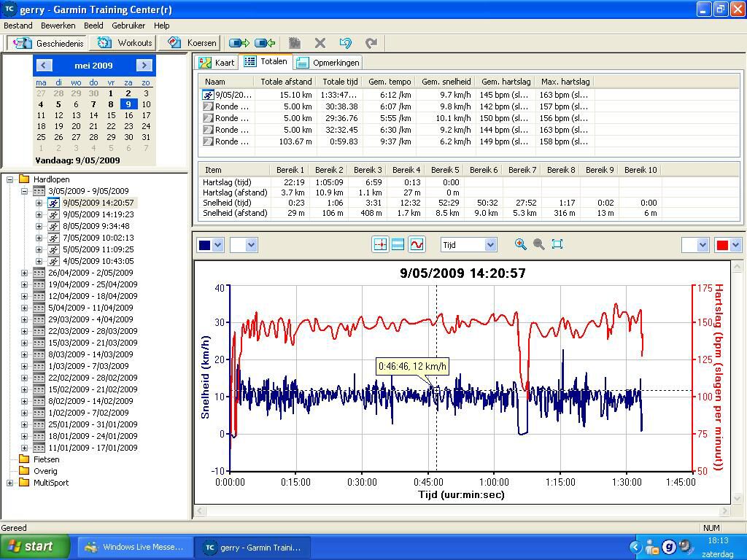This screenshot has height=560, width=747.
Task: Click the Fietsen folder icon
Action: tap(24, 459)
